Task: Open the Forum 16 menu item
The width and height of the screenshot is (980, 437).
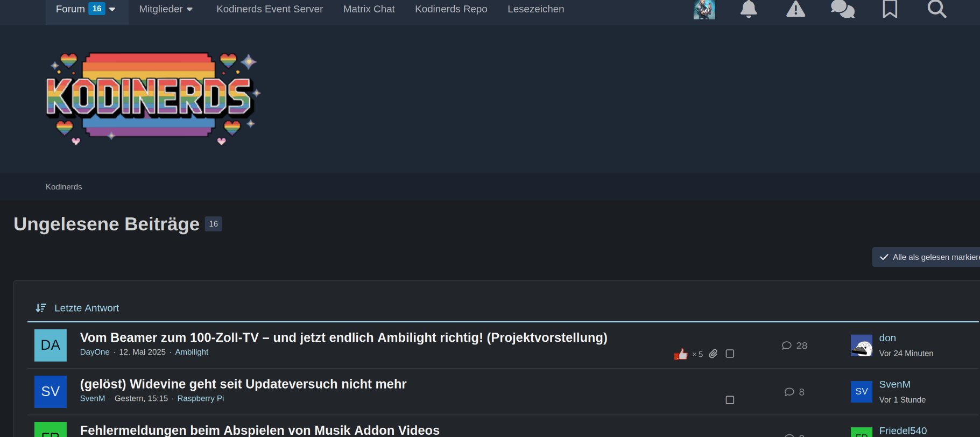Action: click(x=87, y=9)
